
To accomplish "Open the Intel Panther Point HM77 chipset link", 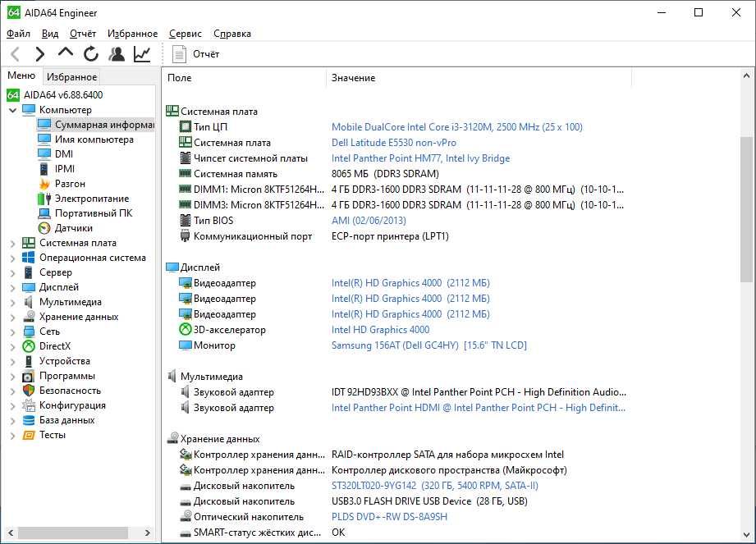I will tap(420, 158).
